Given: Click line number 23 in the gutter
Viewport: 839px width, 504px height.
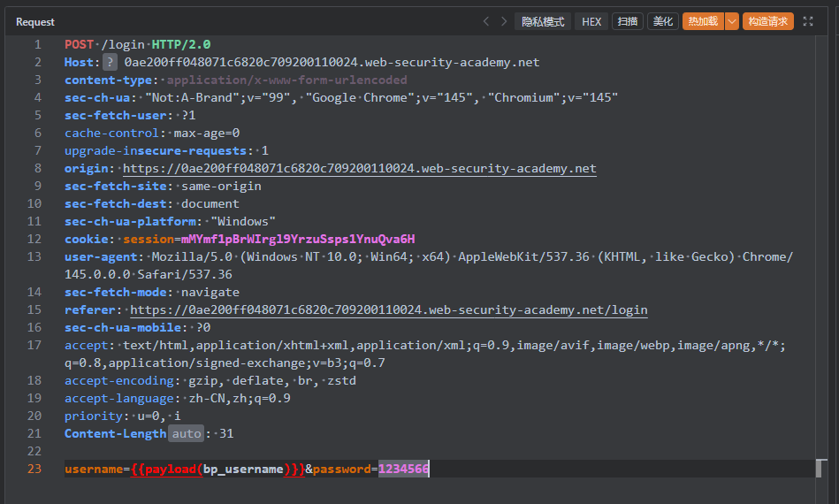Looking at the screenshot, I should pyautogui.click(x=34, y=470).
